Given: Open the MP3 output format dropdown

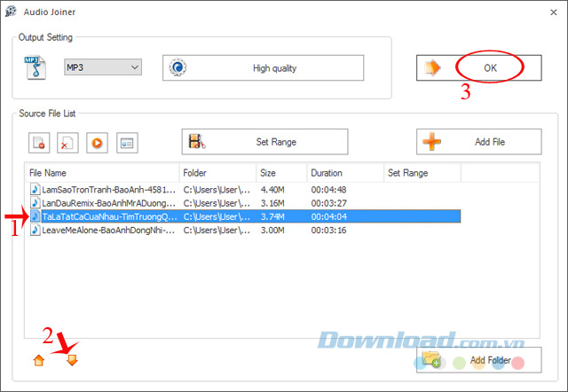Looking at the screenshot, I should 103,67.
